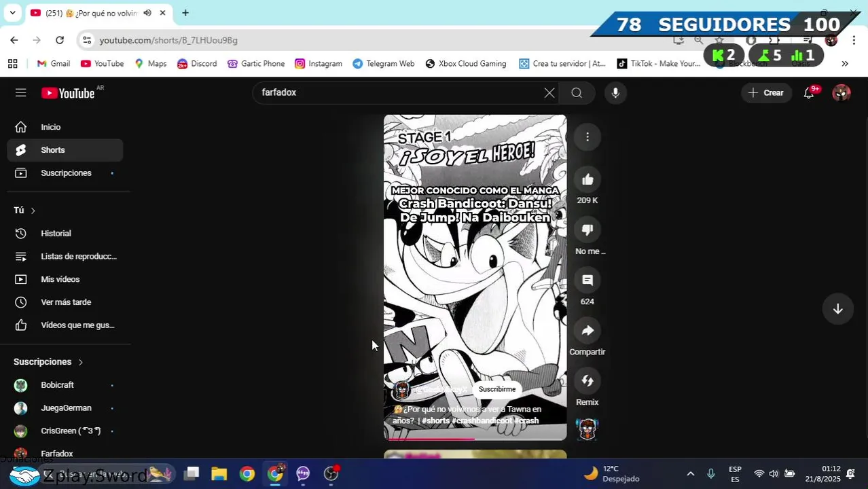Seek on the red Short progress bar

(475, 439)
